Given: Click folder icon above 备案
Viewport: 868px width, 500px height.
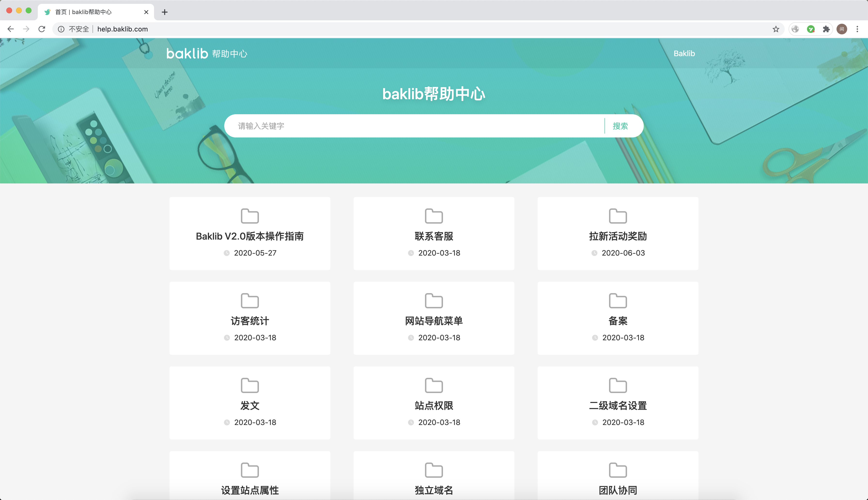Looking at the screenshot, I should [618, 301].
